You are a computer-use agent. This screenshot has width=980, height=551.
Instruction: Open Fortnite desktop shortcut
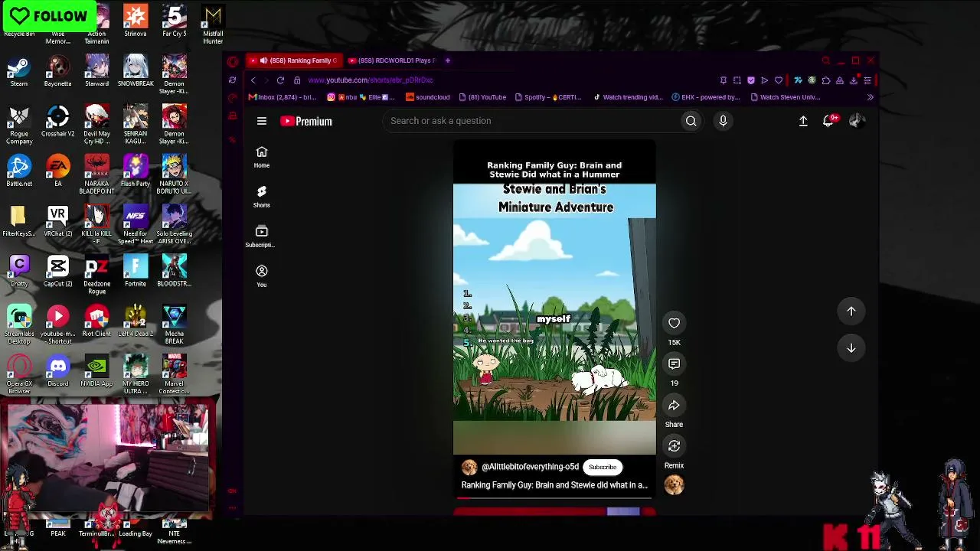(136, 272)
